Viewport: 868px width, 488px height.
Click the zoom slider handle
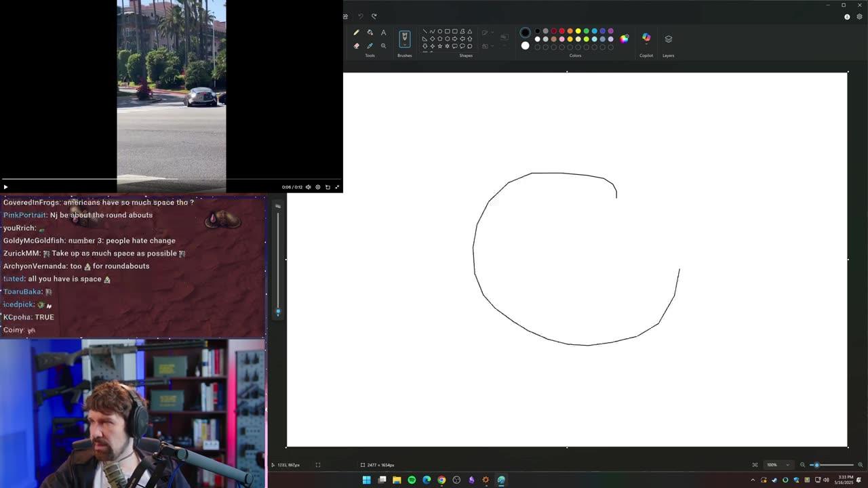(816, 465)
